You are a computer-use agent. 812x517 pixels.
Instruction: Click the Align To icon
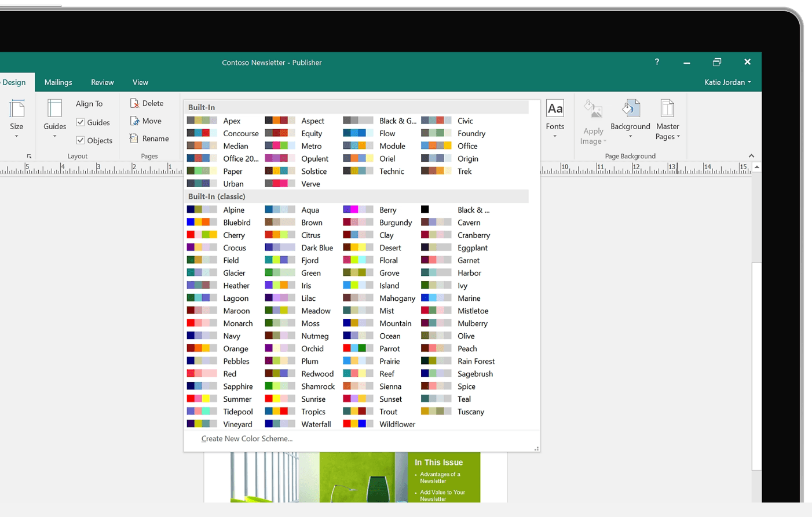pyautogui.click(x=90, y=103)
